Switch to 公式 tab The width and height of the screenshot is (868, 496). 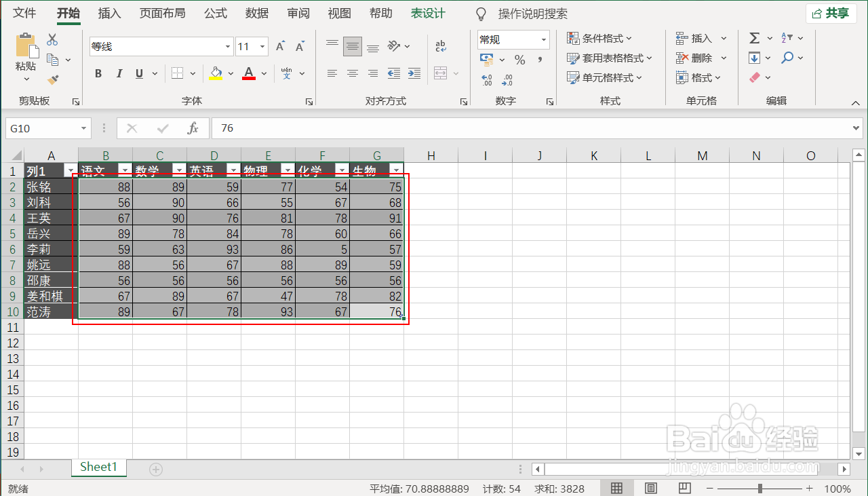point(216,14)
